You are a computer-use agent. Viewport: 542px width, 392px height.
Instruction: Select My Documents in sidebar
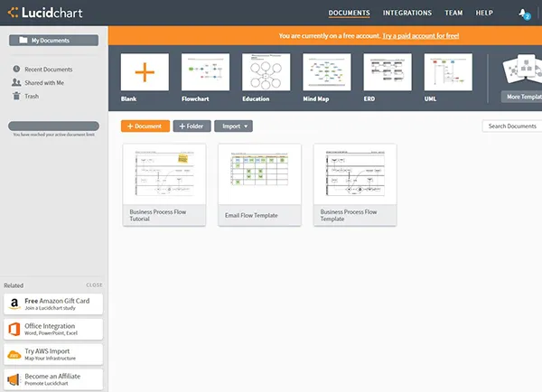[53, 40]
